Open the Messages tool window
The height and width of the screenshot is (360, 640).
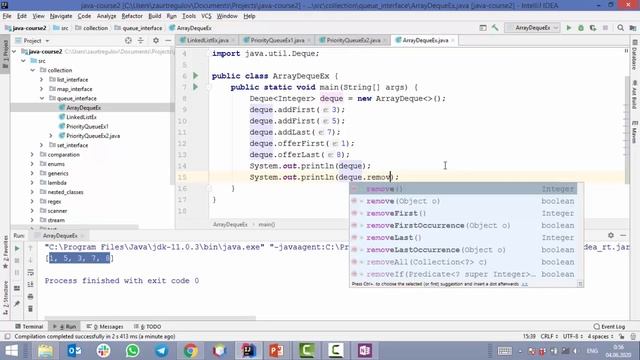(x=105, y=327)
